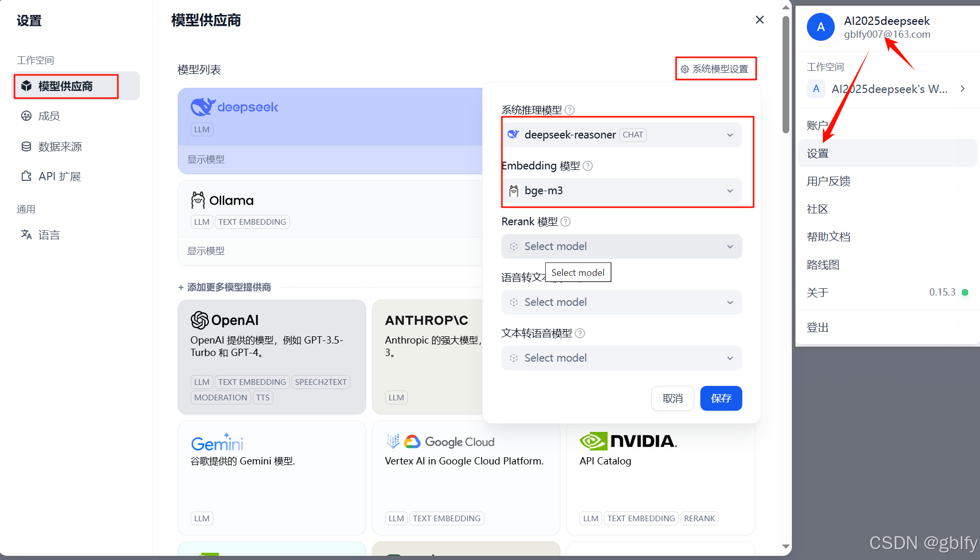Click the workspace avatar icon A

click(x=816, y=88)
